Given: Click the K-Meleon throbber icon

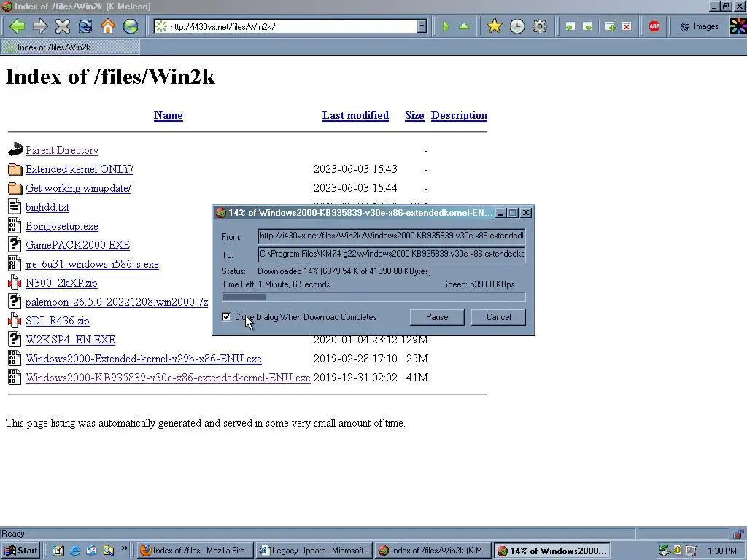Looking at the screenshot, I should pos(738,26).
